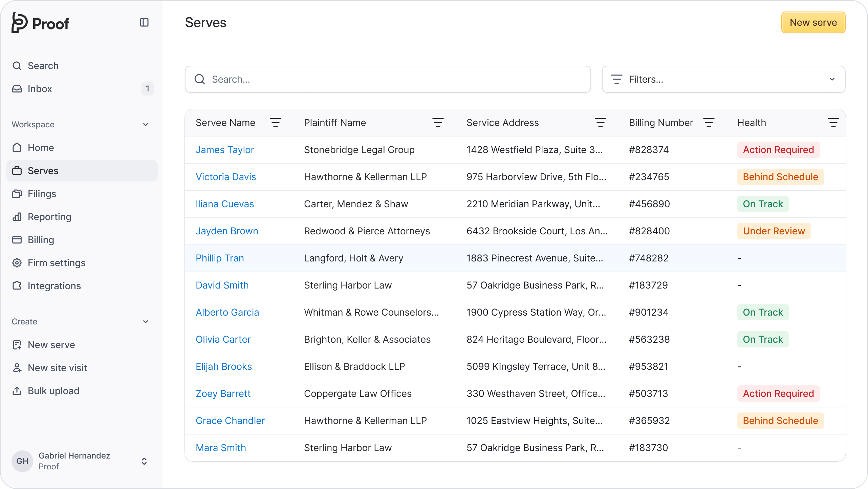The height and width of the screenshot is (489, 868).
Task: Open James Taylor serve link
Action: tap(224, 150)
